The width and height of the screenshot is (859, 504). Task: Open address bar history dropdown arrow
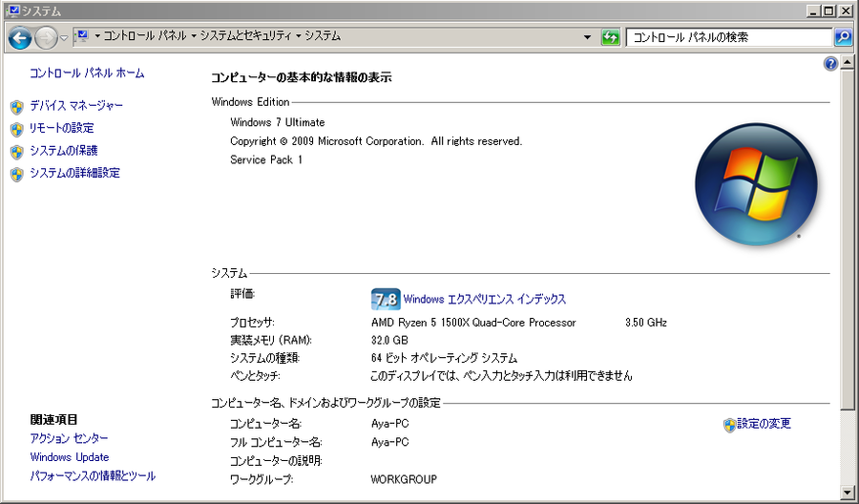click(587, 37)
